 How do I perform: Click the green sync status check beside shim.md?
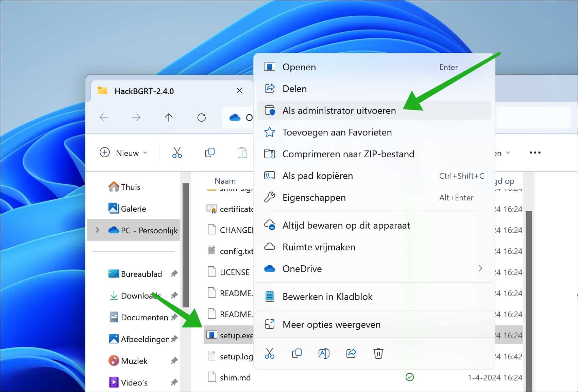[x=410, y=377]
